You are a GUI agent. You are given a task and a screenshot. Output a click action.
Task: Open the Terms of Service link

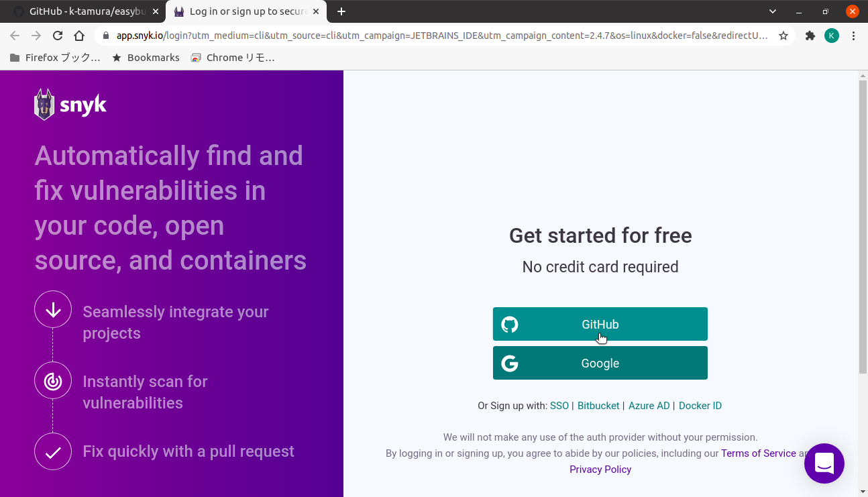pos(758,453)
